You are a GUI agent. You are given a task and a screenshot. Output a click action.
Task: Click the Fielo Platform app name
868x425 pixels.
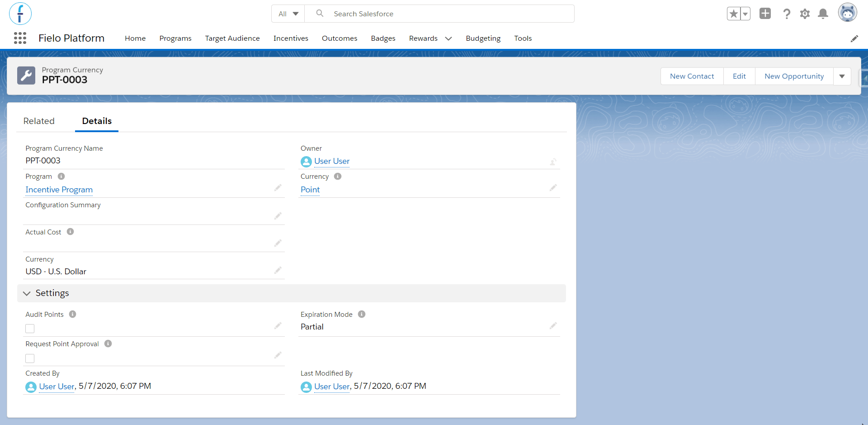(x=71, y=38)
